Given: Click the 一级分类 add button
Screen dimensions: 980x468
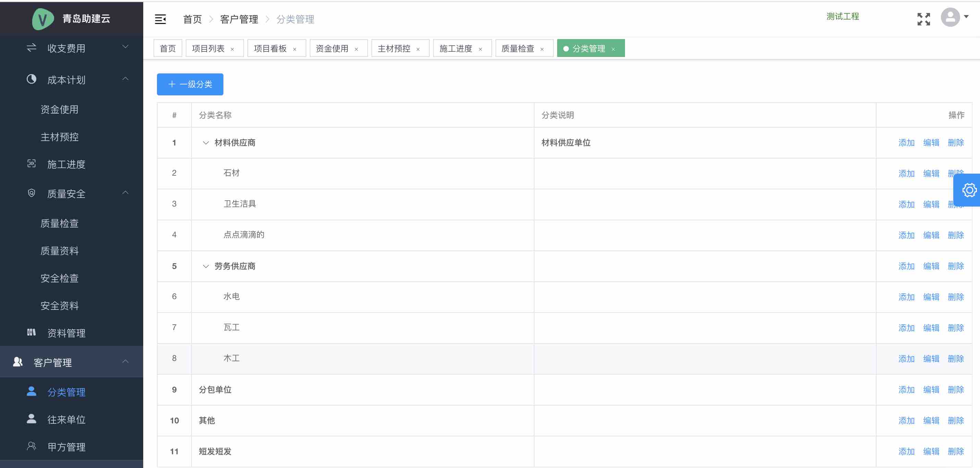Looking at the screenshot, I should coord(190,84).
